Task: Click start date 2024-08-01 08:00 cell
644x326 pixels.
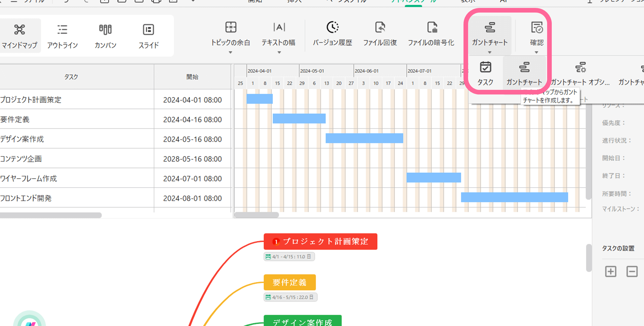Action: (x=192, y=198)
